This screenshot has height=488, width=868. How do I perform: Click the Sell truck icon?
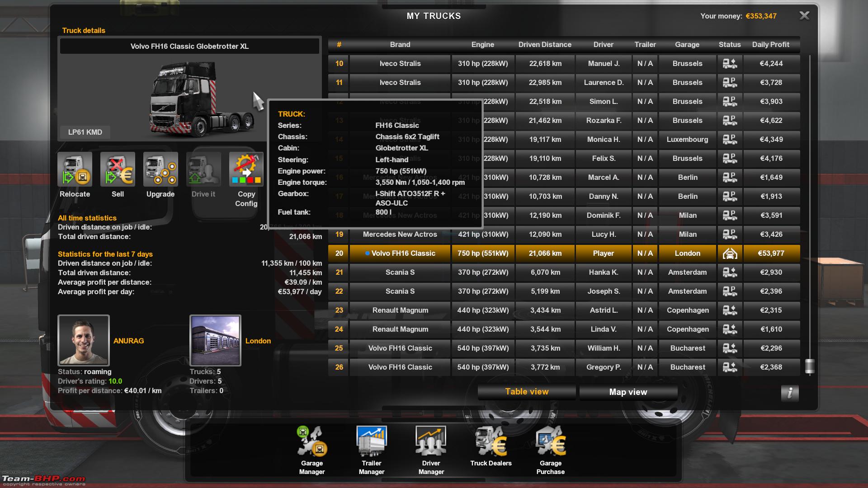coord(118,169)
